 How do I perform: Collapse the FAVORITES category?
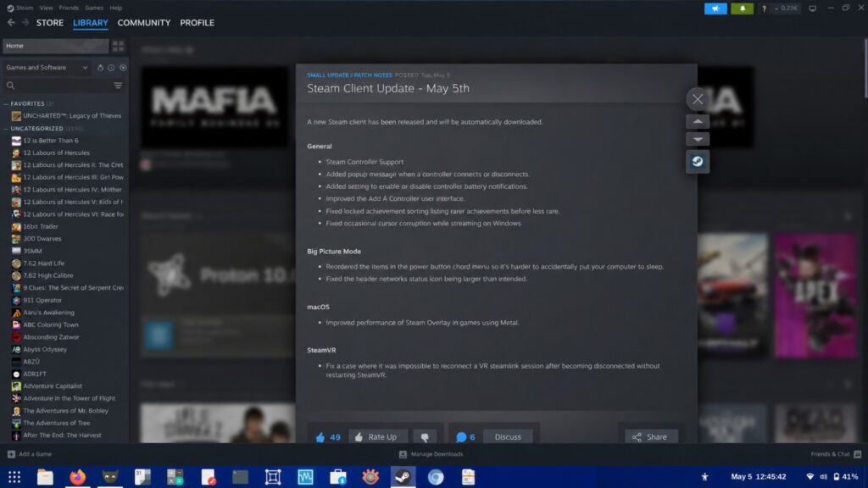[28, 103]
